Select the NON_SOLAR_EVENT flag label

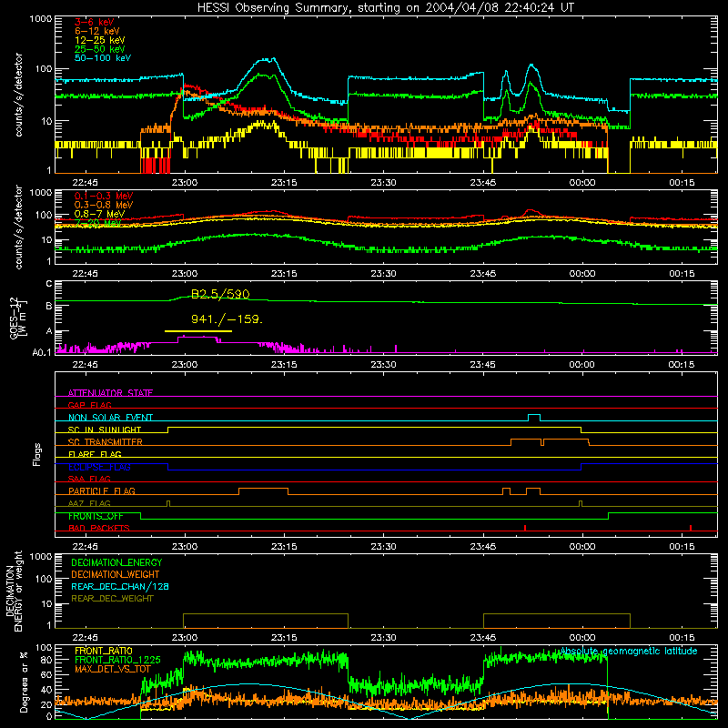coord(110,418)
